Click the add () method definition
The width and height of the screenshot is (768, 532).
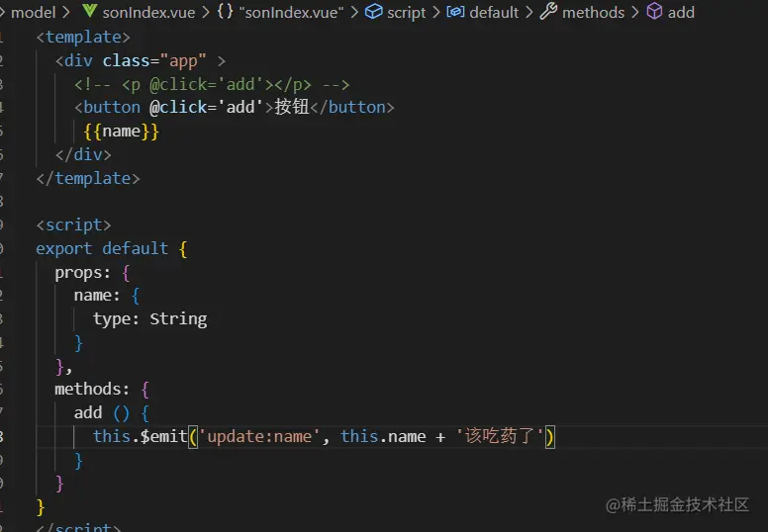[112, 412]
